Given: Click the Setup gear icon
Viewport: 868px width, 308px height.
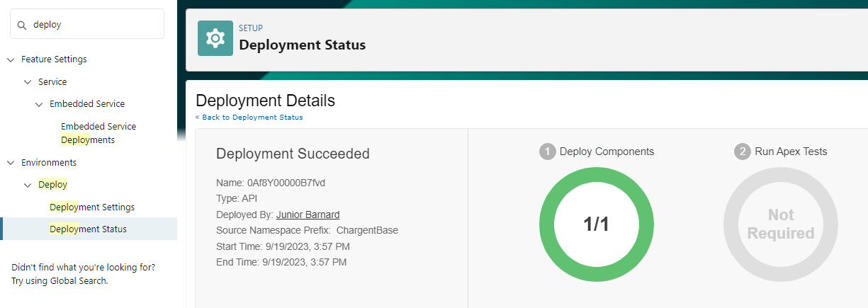Looking at the screenshot, I should pyautogui.click(x=215, y=38).
